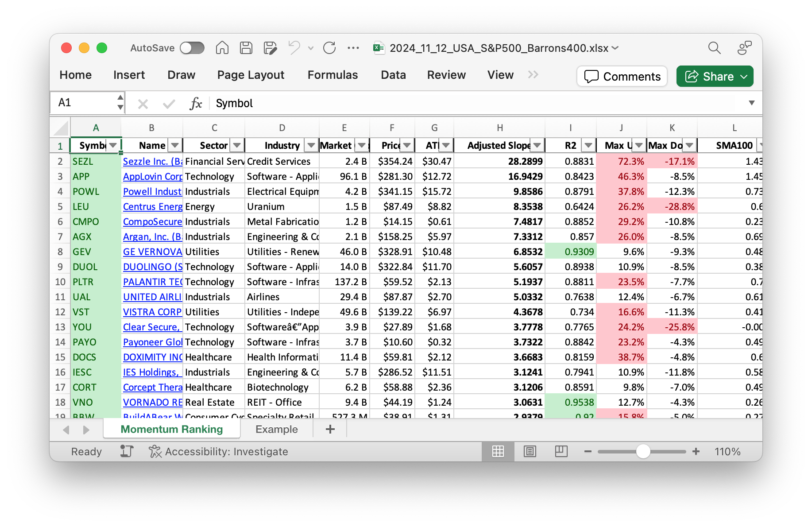Open the Comments pane
Screen dimensions: 812x527
[622, 76]
